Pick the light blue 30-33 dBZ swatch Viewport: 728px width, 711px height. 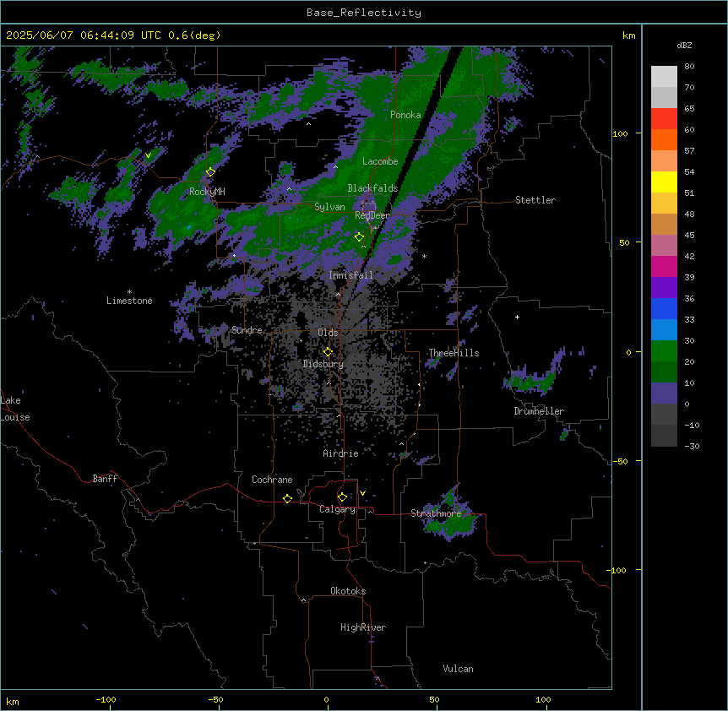(664, 330)
